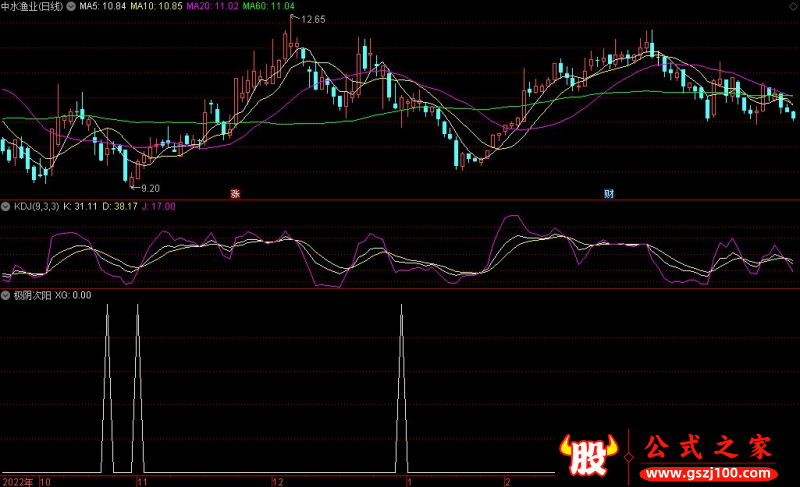Click the KDJ J value 17.00

[x=162, y=207]
